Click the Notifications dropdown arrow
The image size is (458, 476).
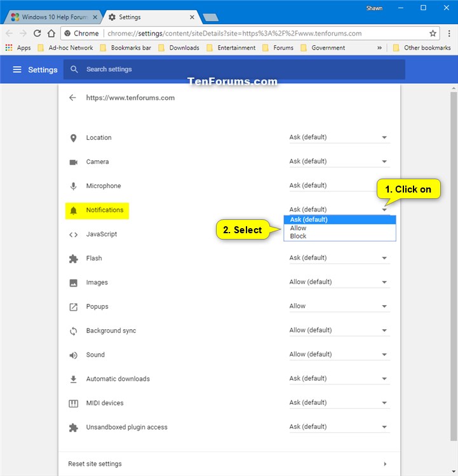(384, 210)
